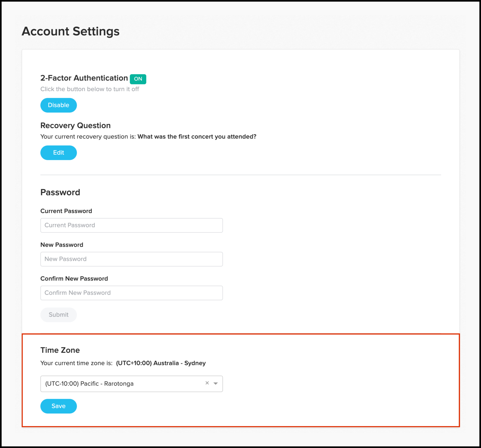Click the Recovery Question heading
481x448 pixels.
point(75,125)
